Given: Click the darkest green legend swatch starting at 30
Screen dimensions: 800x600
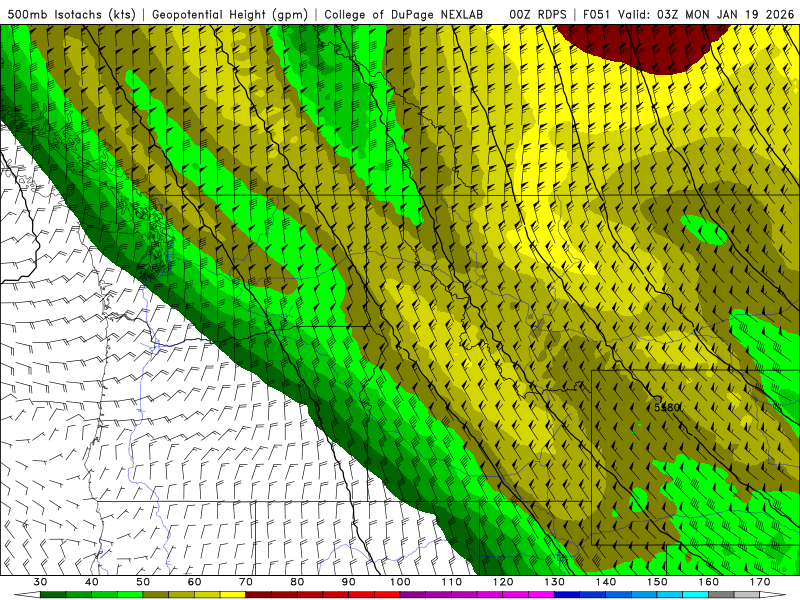Looking at the screenshot, I should [53, 595].
